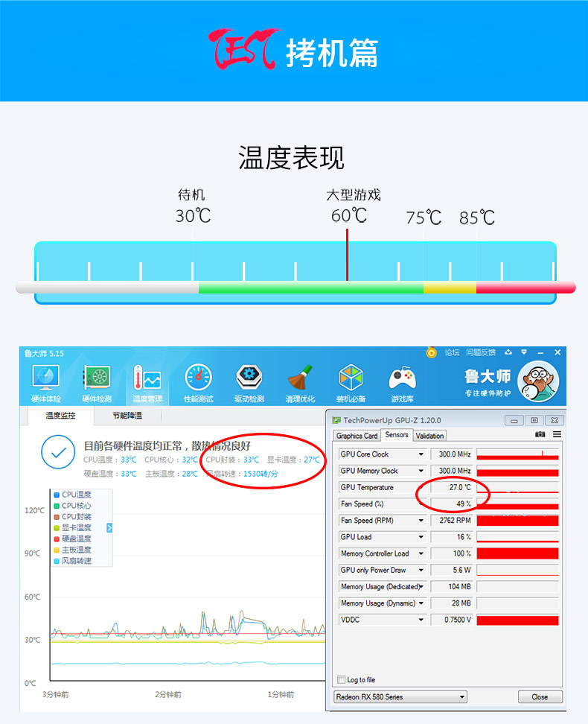
Task: Click the CPU温度：33℃ reading
Action: 110,460
